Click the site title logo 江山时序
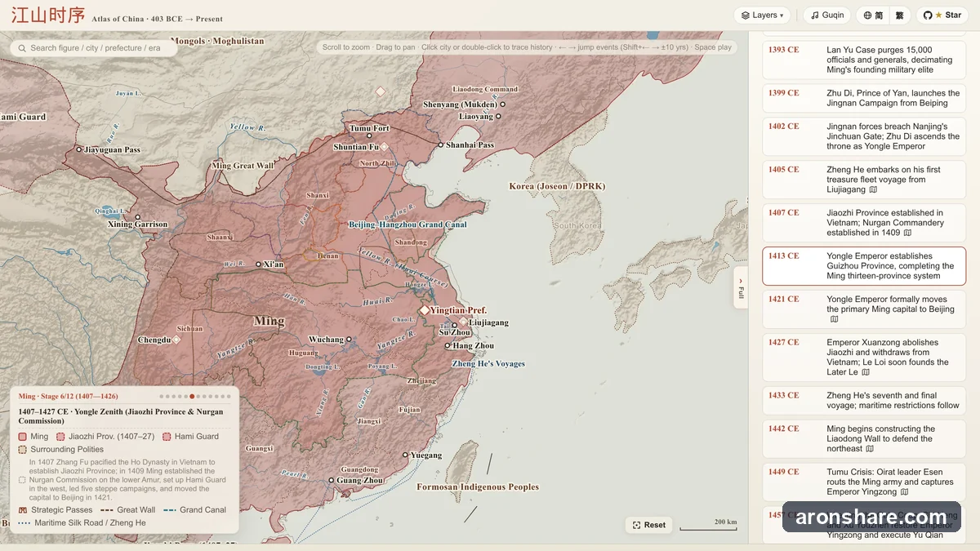 click(x=47, y=16)
